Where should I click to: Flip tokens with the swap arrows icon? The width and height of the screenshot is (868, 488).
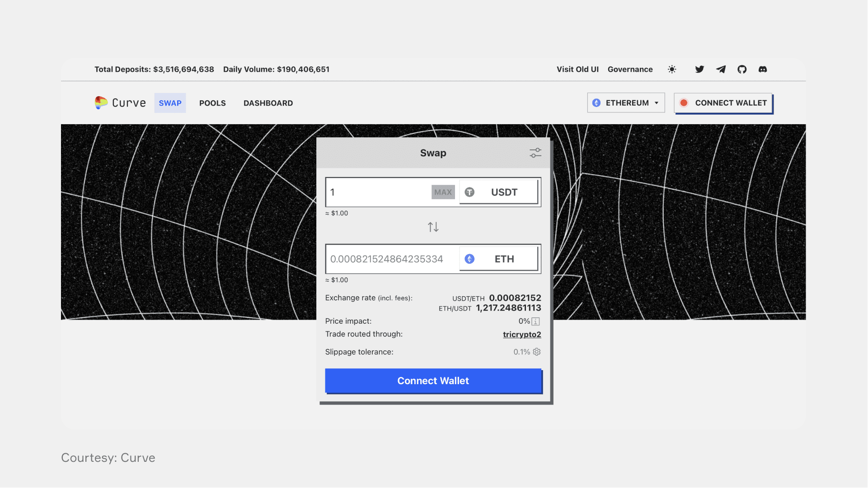coord(433,227)
